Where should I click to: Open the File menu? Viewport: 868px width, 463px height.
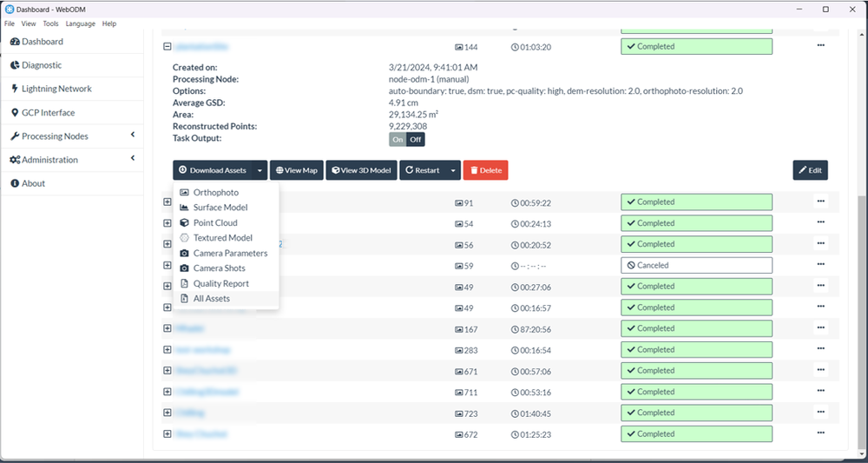(x=10, y=23)
